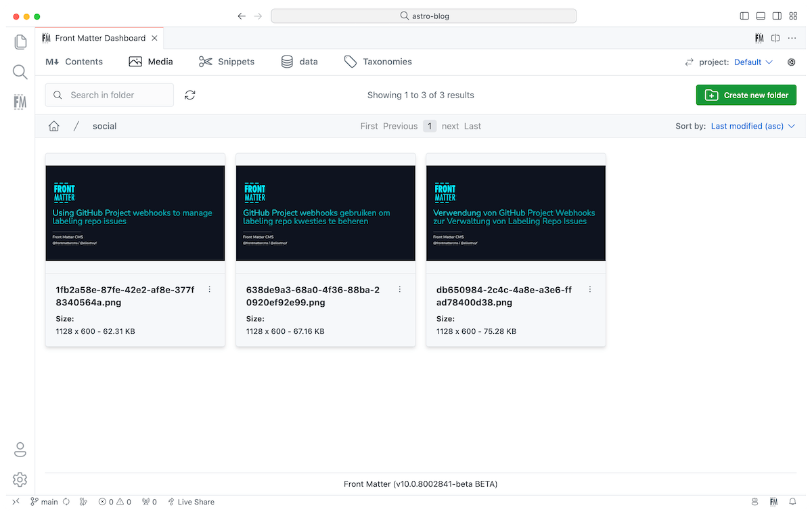Click the home breadcrumb icon
The image size is (812, 514).
pyautogui.click(x=53, y=126)
